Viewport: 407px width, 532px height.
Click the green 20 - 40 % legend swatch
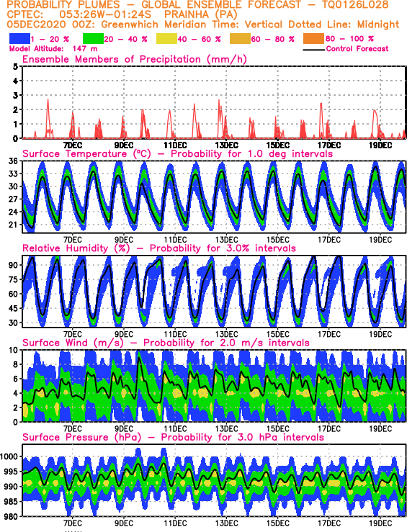(x=93, y=39)
